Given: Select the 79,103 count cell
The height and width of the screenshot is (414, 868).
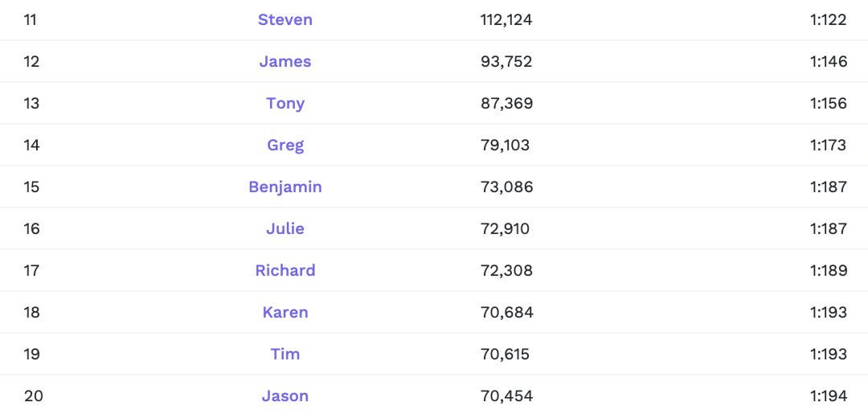Looking at the screenshot, I should [506, 146].
